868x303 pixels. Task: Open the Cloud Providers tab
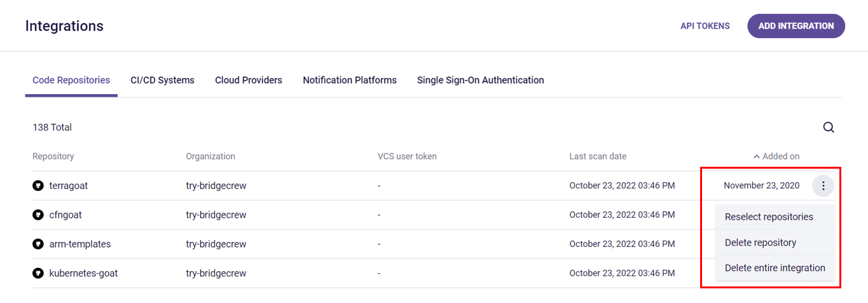249,80
